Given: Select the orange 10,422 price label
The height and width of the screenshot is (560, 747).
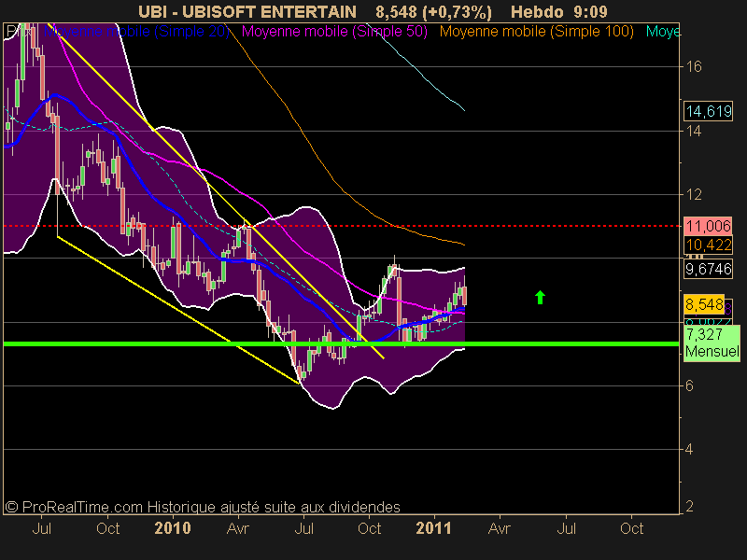Looking at the screenshot, I should [709, 245].
